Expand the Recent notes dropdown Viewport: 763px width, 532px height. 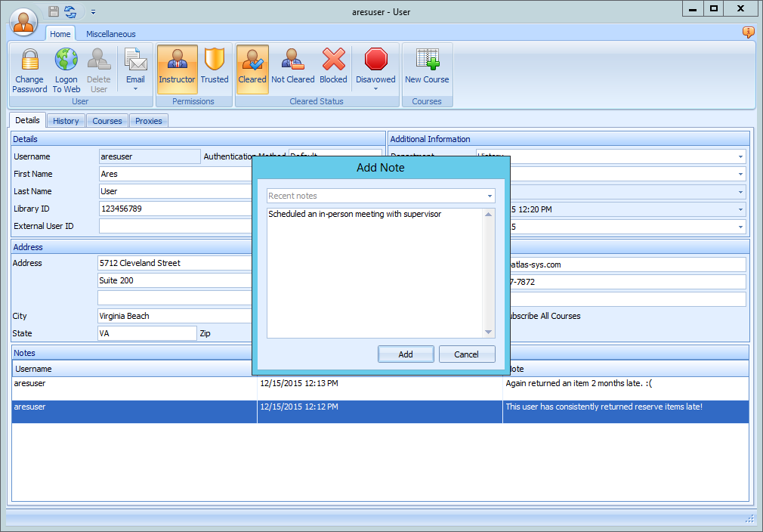490,196
